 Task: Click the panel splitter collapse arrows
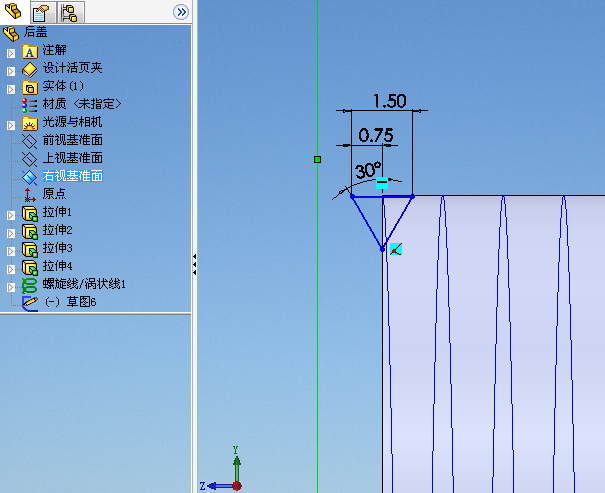[x=194, y=265]
